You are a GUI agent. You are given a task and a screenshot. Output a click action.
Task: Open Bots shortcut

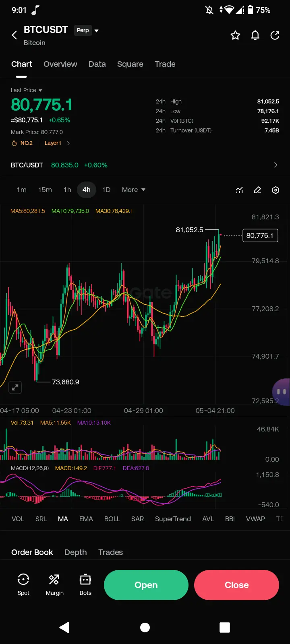tap(85, 585)
